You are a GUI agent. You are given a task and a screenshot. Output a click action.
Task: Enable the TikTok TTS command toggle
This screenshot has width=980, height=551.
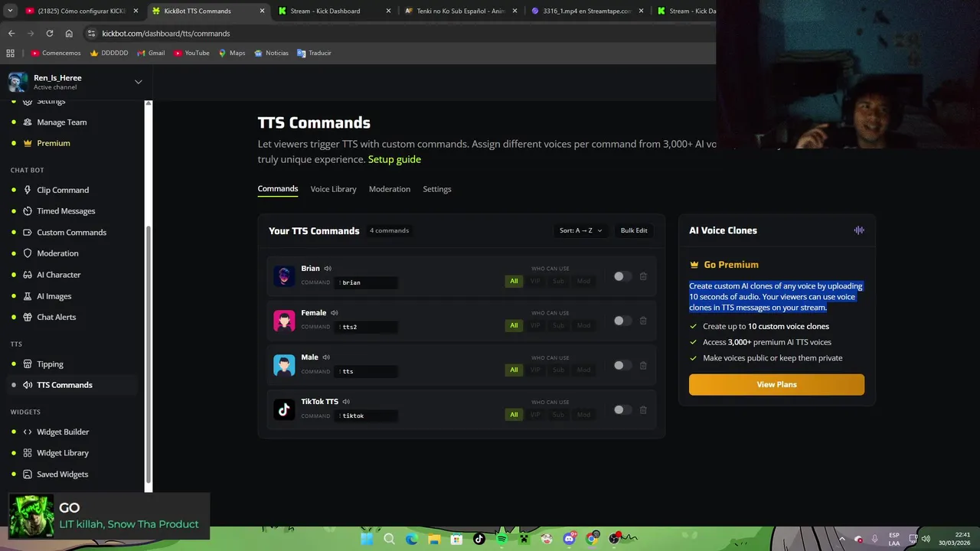pos(622,409)
